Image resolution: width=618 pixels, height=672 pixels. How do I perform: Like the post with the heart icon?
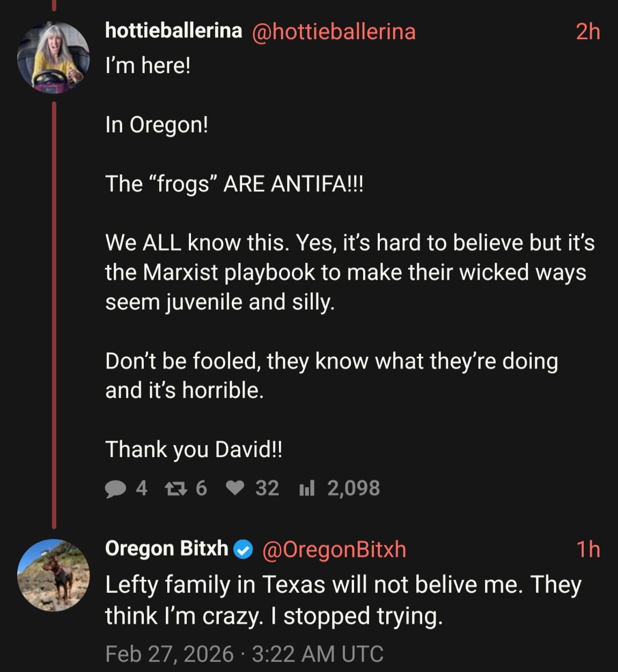pyautogui.click(x=235, y=488)
